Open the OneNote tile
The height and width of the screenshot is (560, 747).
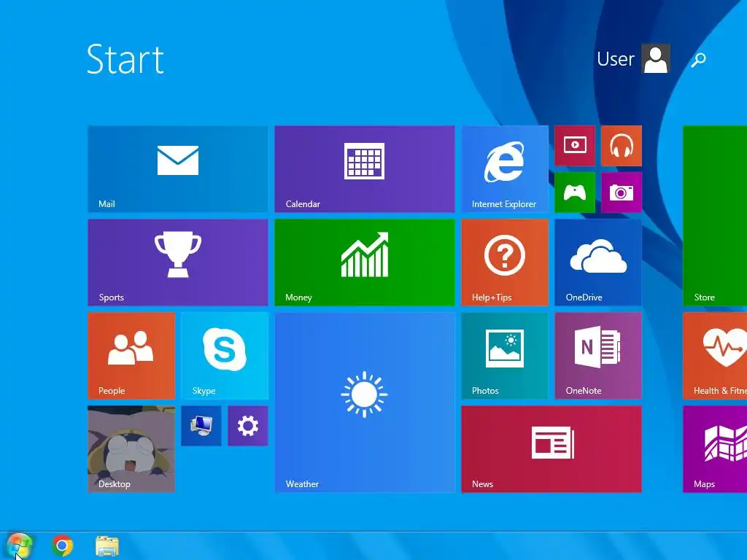tap(598, 356)
